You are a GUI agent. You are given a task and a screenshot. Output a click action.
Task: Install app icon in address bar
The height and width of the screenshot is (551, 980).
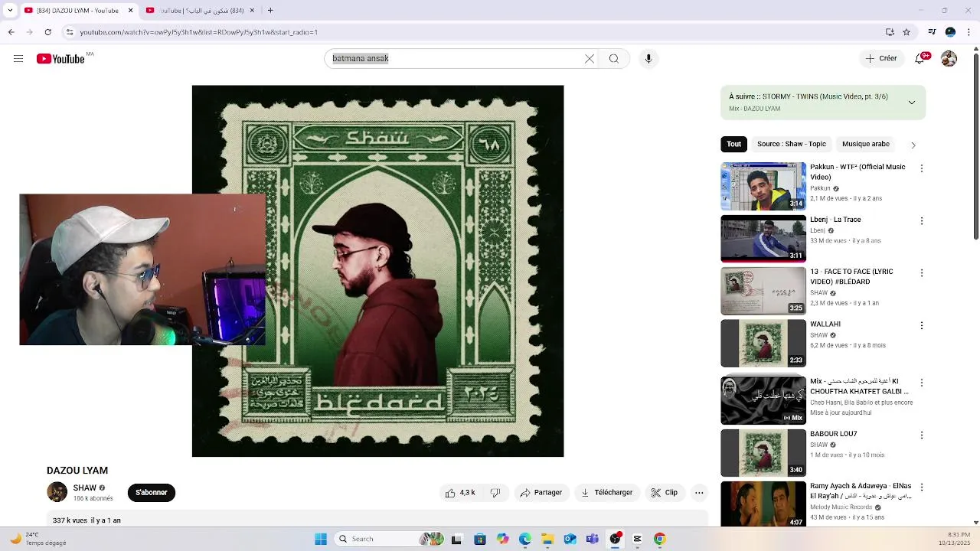point(890,32)
